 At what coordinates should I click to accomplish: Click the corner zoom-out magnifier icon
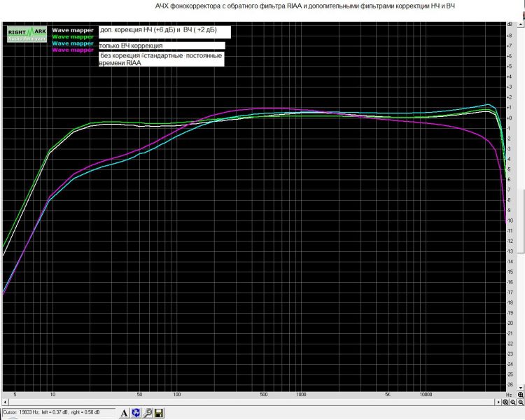pos(521,402)
